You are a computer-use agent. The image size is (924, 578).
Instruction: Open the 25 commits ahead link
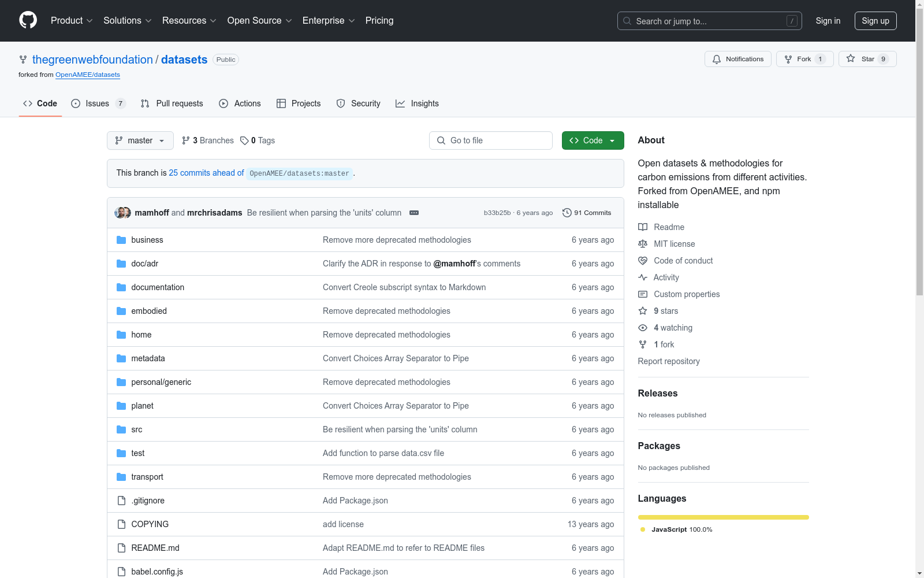coord(206,173)
